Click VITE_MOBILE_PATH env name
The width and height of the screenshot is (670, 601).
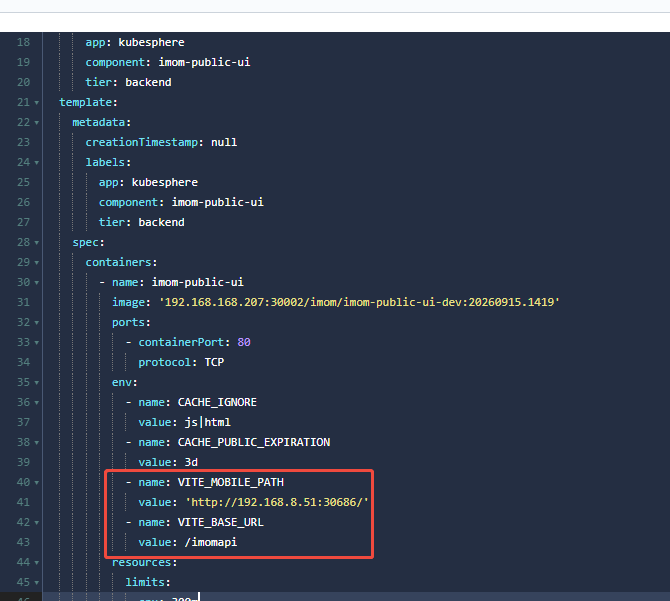[x=231, y=482]
